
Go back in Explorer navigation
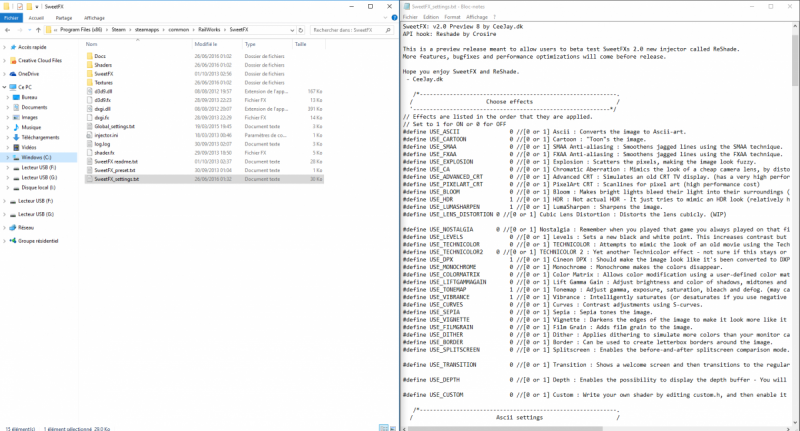click(x=7, y=30)
